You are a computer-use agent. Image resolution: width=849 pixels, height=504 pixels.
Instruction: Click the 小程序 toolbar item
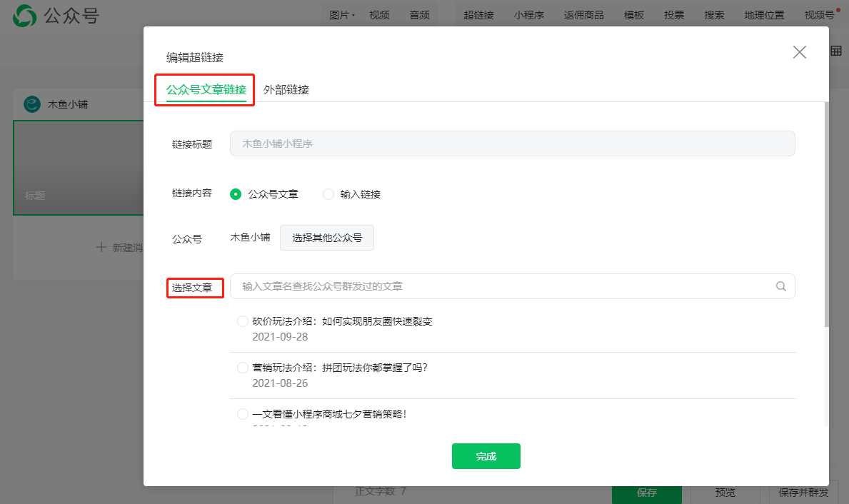(528, 15)
